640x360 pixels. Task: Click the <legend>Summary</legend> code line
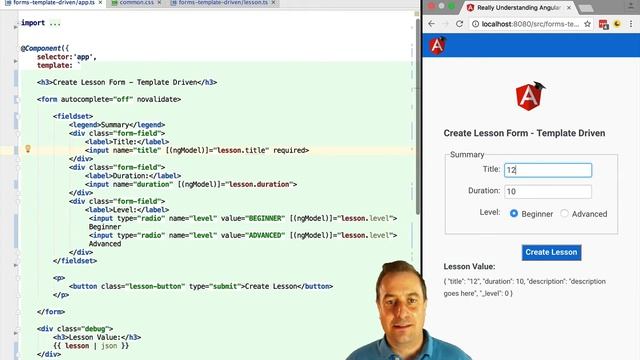click(x=117, y=124)
